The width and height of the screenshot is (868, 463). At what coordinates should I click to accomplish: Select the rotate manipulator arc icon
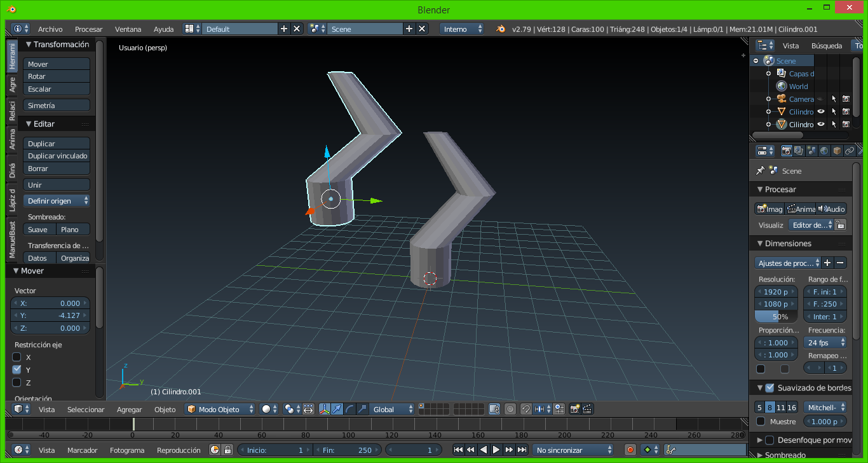[350, 409]
